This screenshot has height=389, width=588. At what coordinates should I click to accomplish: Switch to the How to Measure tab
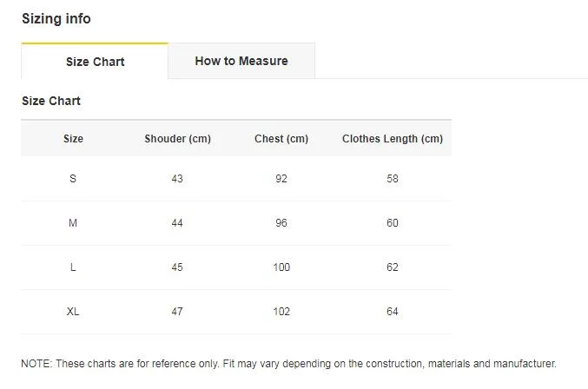pos(241,61)
